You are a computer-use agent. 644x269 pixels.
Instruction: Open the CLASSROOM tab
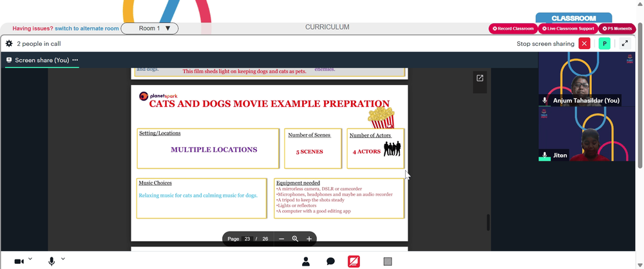point(573,19)
